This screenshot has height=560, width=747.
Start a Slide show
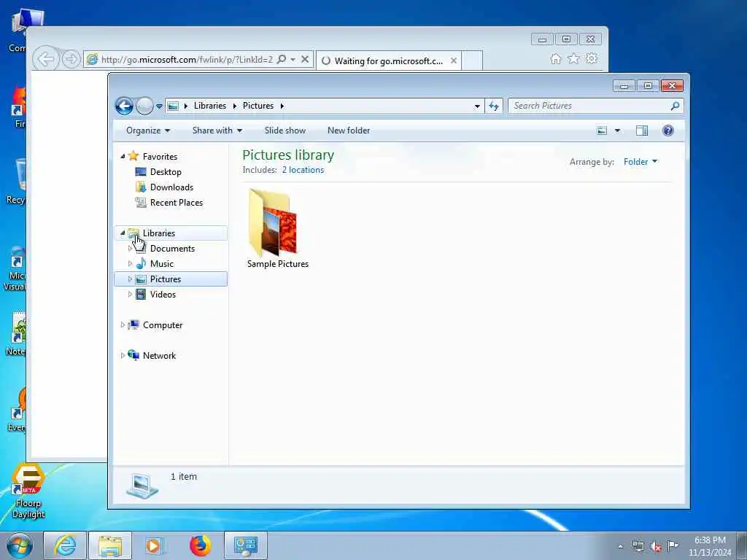pyautogui.click(x=285, y=131)
